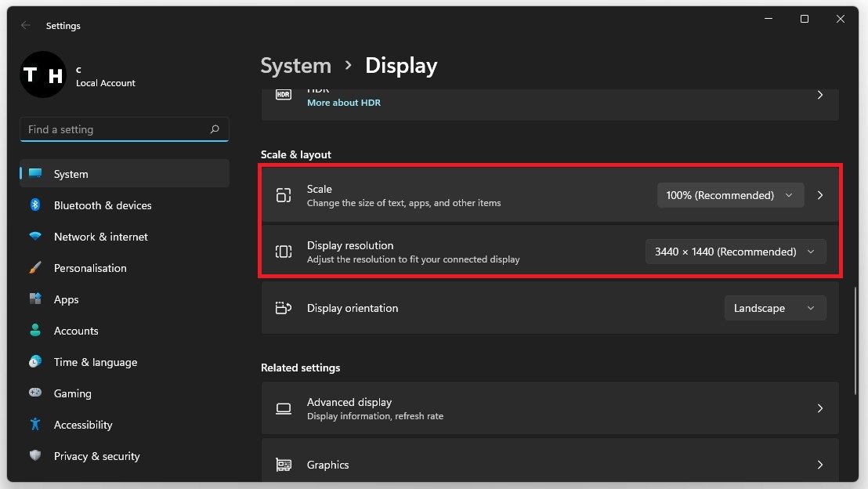The height and width of the screenshot is (489, 868).
Task: Expand Scale custom settings chevron
Action: point(820,195)
